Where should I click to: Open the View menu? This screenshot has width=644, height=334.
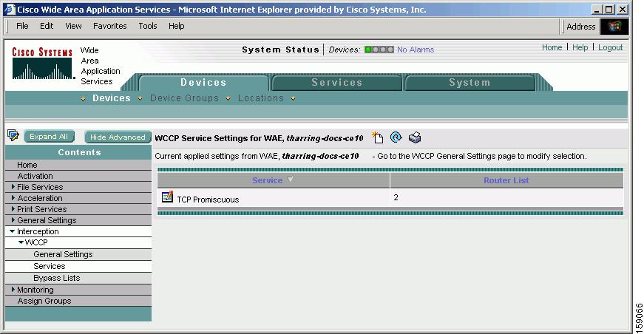(73, 26)
